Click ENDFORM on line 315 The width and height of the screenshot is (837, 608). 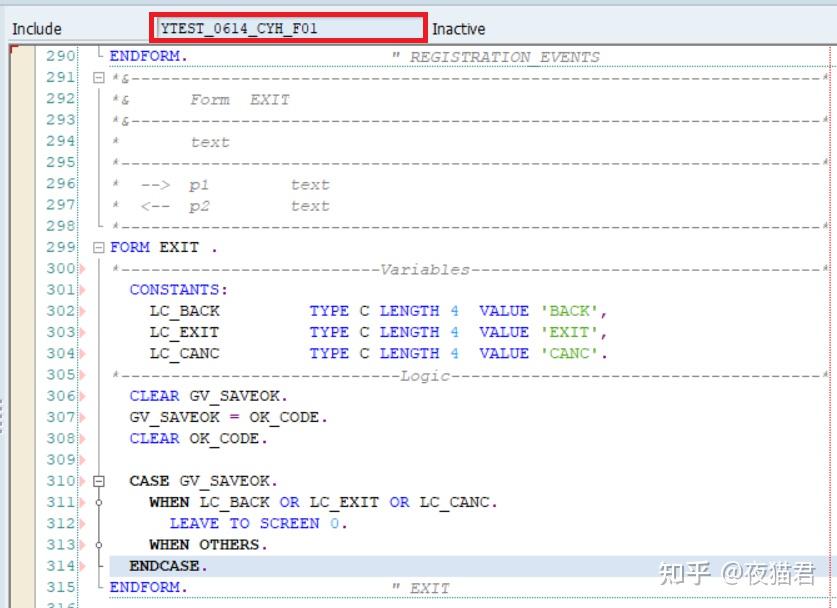pyautogui.click(x=148, y=587)
